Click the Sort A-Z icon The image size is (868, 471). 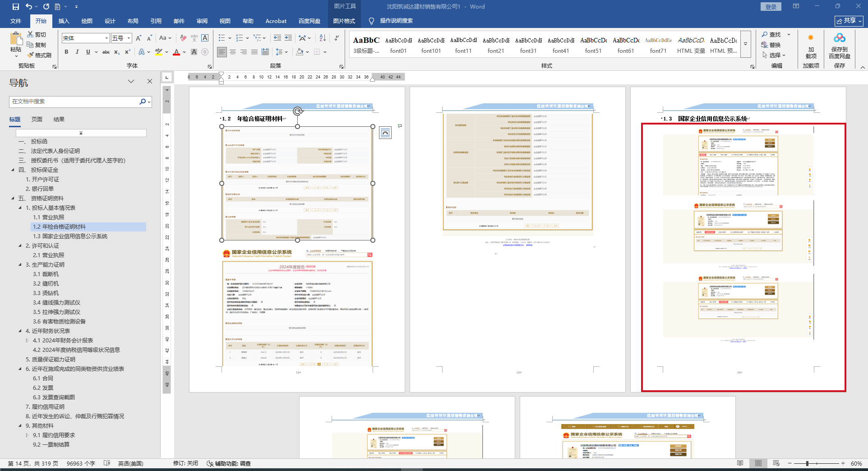coord(323,38)
